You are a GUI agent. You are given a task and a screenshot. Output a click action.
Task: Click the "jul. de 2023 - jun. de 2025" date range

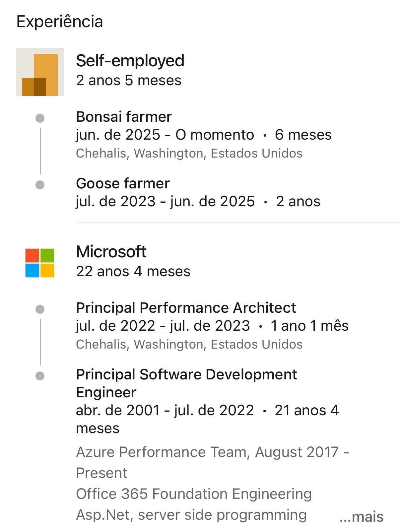pos(165,201)
